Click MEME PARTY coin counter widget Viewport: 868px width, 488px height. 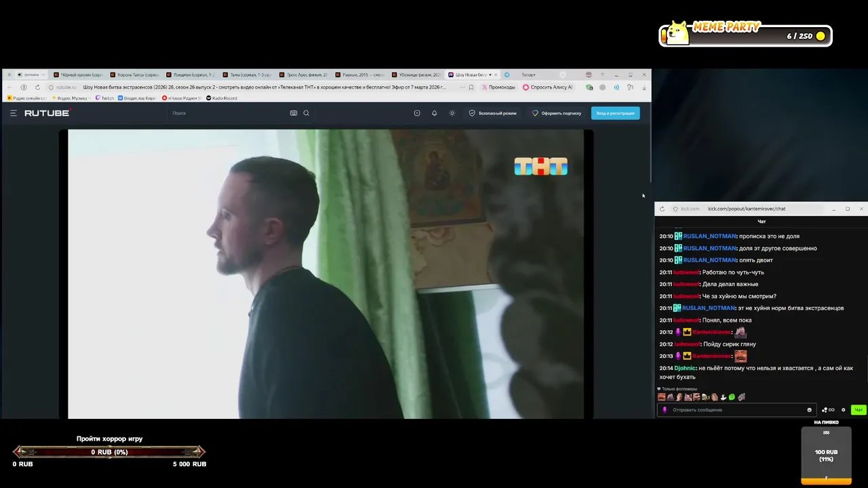click(746, 34)
